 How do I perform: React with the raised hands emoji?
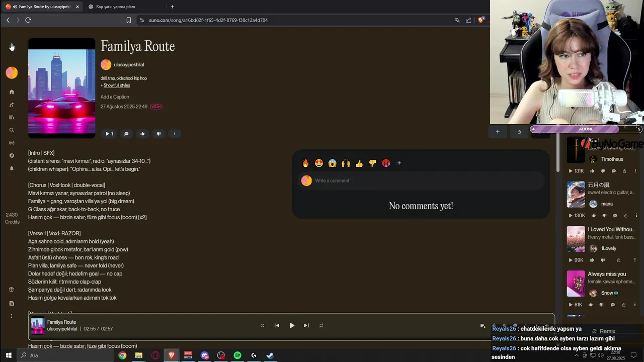click(x=346, y=163)
